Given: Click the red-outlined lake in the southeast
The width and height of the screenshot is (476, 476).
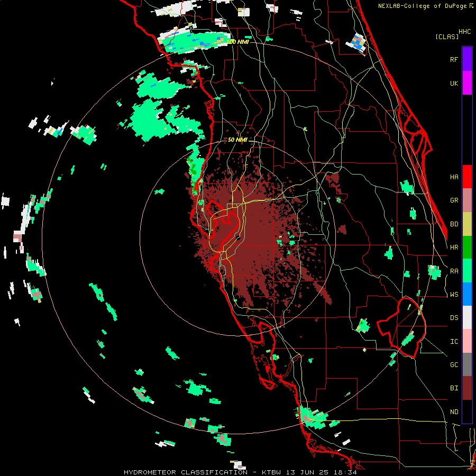Looking at the screenshot, I should (401, 327).
